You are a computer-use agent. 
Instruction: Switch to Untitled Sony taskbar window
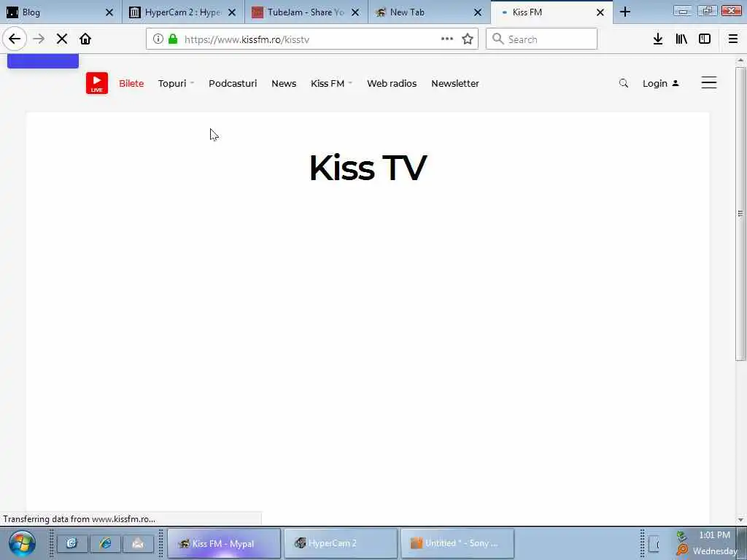457,543
